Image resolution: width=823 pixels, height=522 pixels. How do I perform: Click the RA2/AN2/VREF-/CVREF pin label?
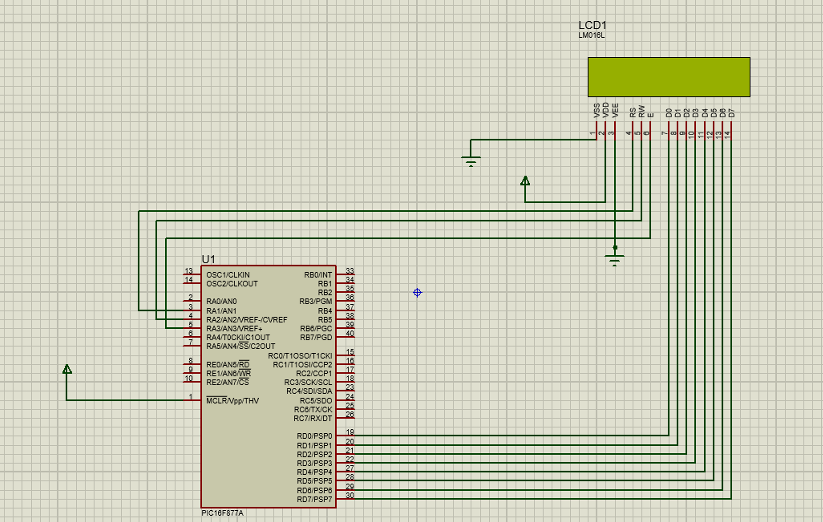click(247, 319)
